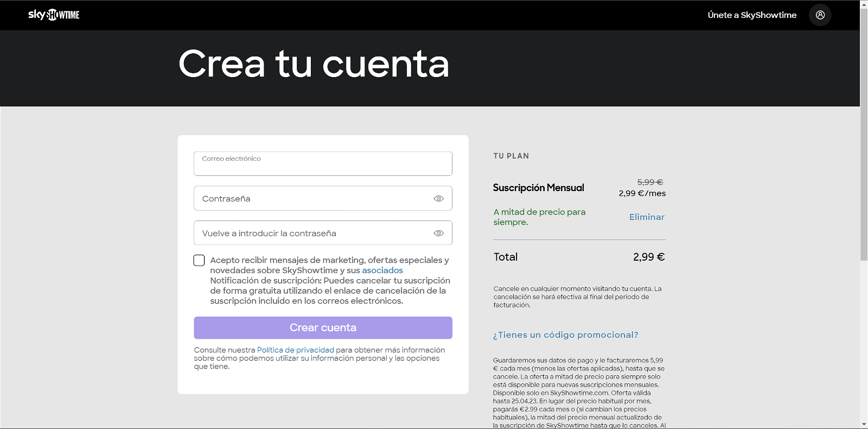Screen dimensions: 868x429
Task: Click the vertical scrollbar thumb
Action: click(x=864, y=135)
